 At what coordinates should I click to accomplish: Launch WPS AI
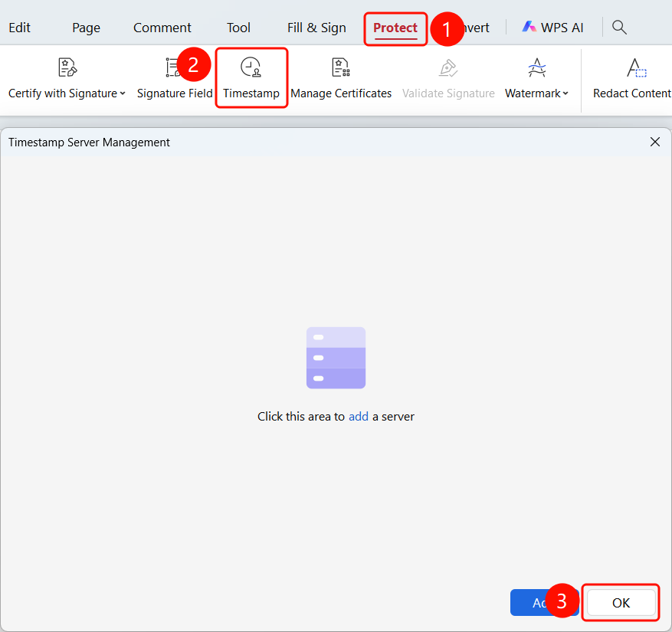click(x=553, y=28)
